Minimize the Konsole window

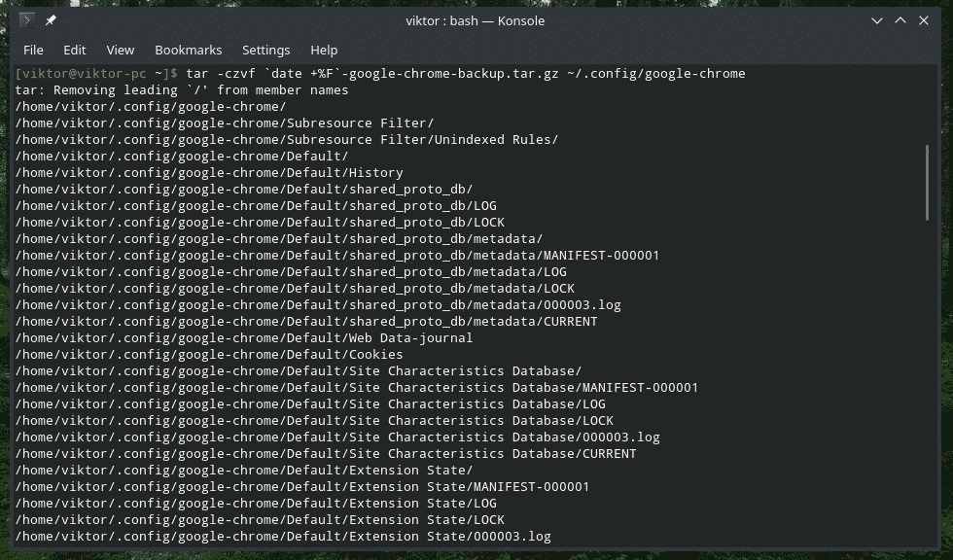[x=878, y=20]
